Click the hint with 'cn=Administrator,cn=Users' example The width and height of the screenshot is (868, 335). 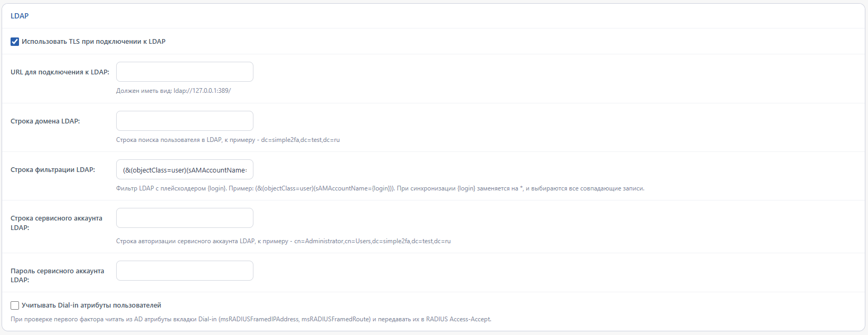pyautogui.click(x=284, y=241)
